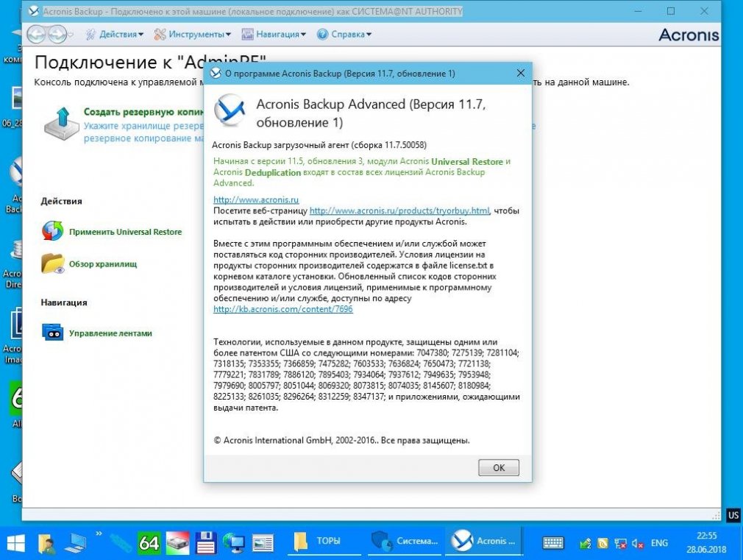Click the globe and monitor taskbar icon

[x=234, y=543]
